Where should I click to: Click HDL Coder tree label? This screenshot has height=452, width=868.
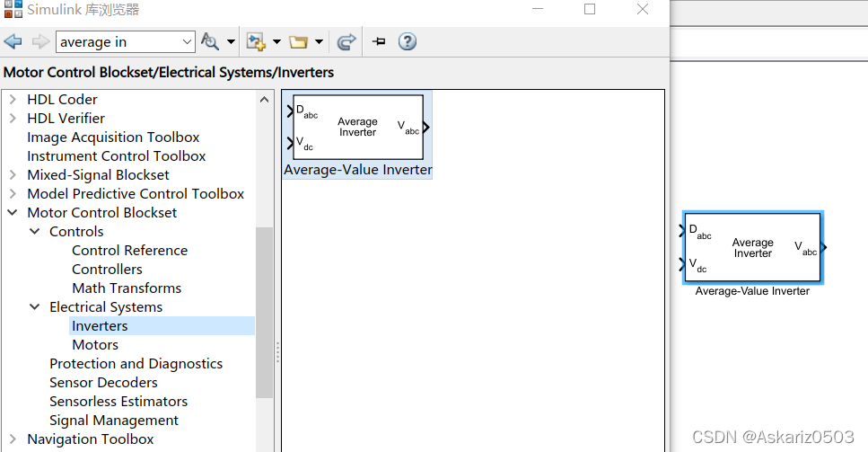[x=62, y=100]
